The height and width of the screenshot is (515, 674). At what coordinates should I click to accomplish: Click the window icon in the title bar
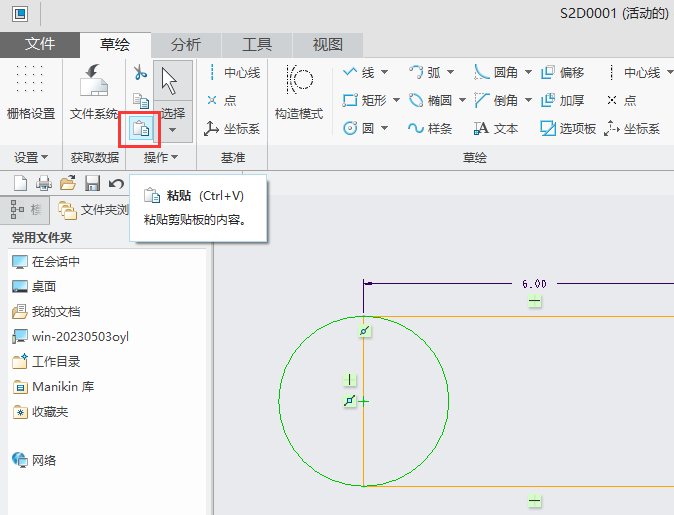click(x=20, y=14)
